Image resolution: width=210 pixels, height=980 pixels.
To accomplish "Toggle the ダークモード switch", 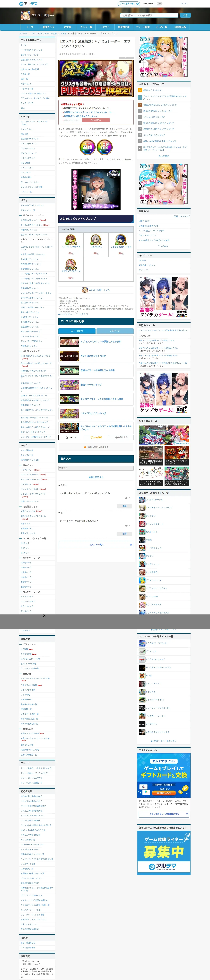I will click(159, 3).
